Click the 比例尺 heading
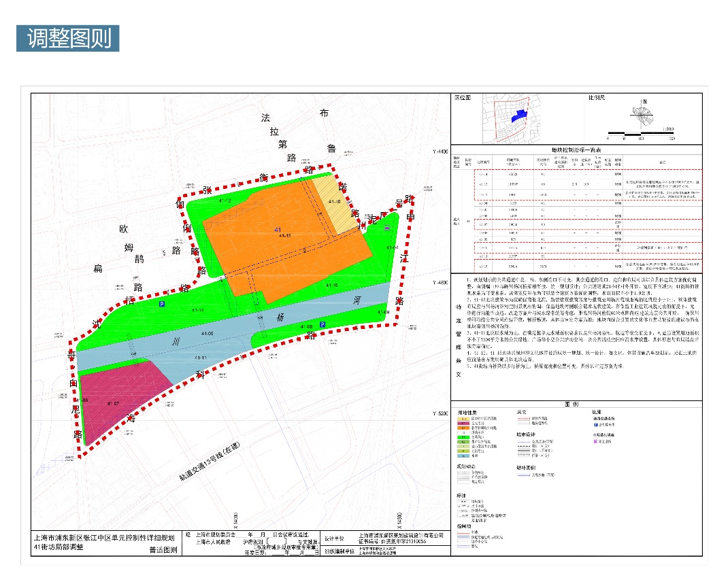This screenshot has height=586, width=728. point(597,97)
